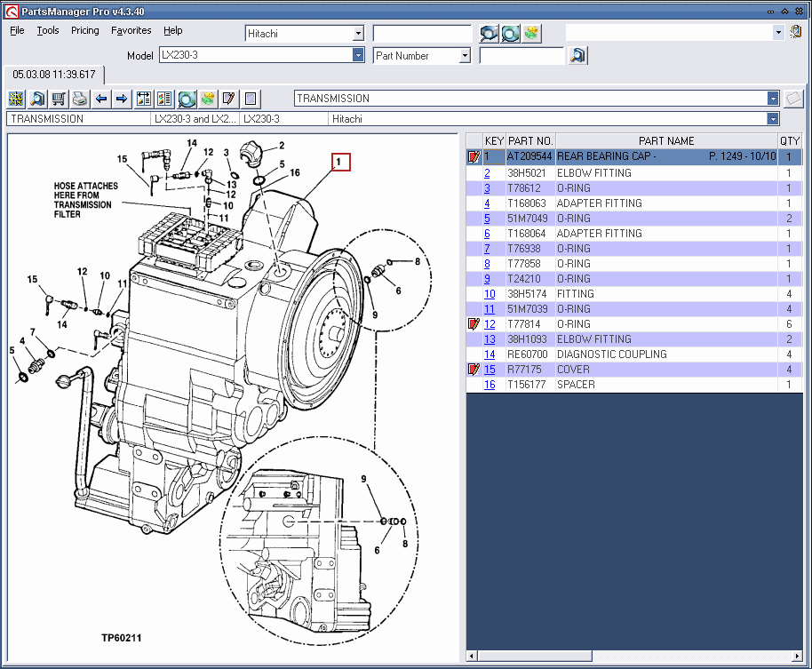
Task: Click the search magnifier beside the part number field
Action: [x=577, y=55]
